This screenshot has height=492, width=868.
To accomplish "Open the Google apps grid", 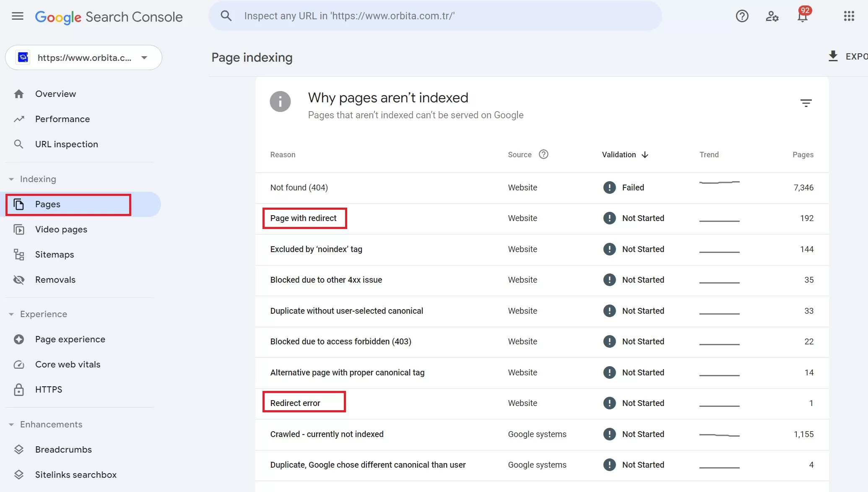I will click(849, 16).
